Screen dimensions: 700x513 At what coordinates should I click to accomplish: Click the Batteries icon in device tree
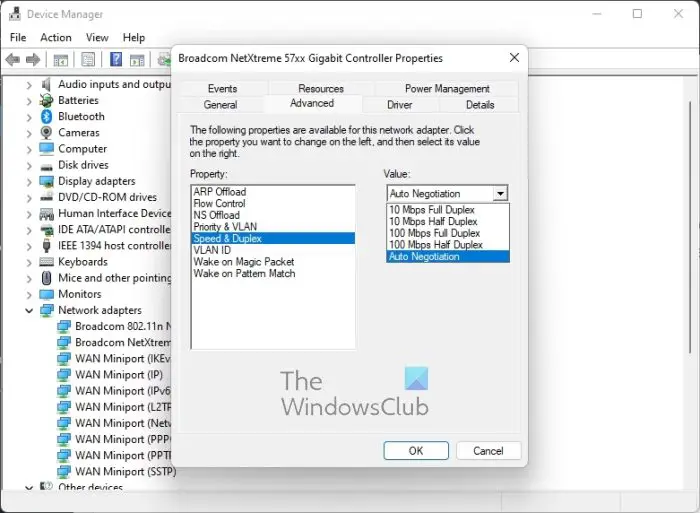(x=46, y=100)
